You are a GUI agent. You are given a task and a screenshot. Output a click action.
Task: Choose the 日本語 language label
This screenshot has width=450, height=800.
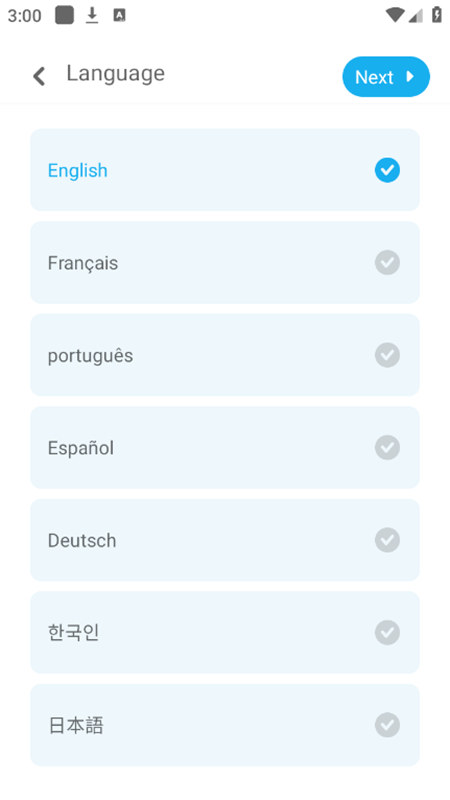point(76,725)
